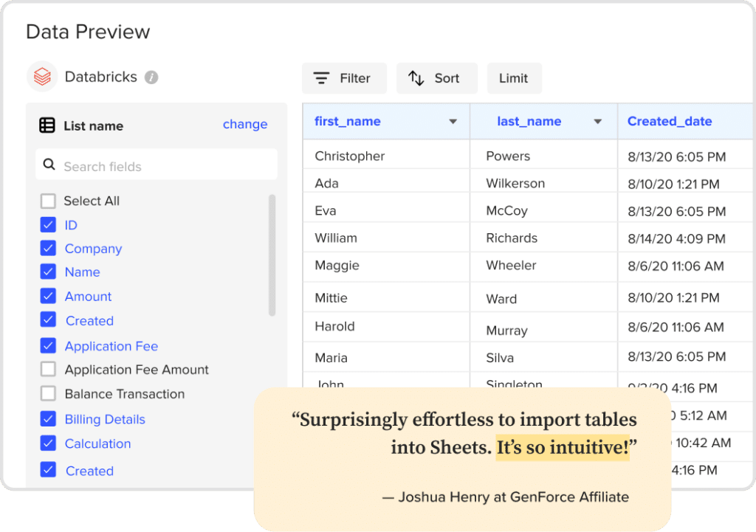Open the last_name column dropdown arrow
Screen dimensions: 756x532
[598, 122]
